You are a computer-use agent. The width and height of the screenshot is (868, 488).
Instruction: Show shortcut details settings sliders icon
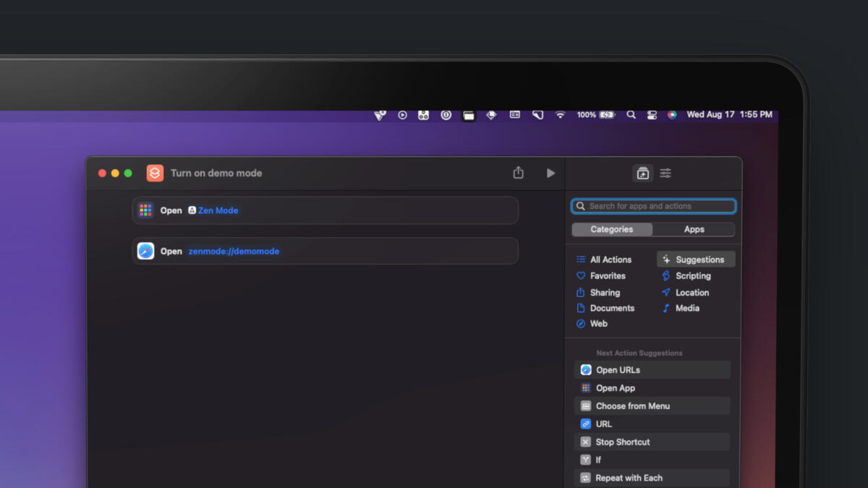pos(665,174)
